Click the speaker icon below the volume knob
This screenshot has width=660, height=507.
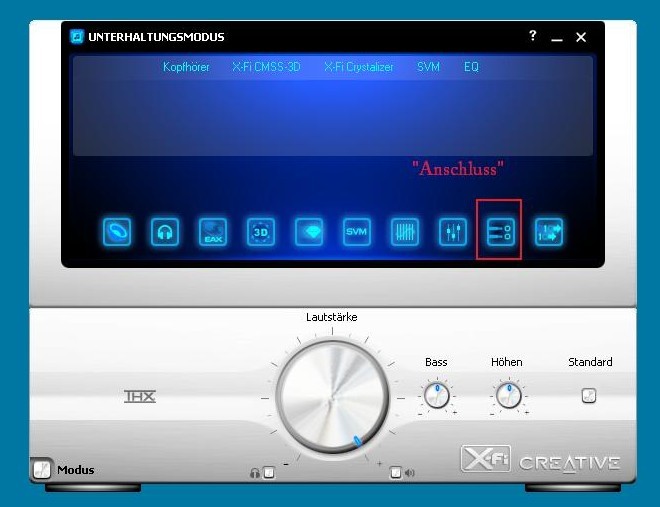pyautogui.click(x=410, y=473)
